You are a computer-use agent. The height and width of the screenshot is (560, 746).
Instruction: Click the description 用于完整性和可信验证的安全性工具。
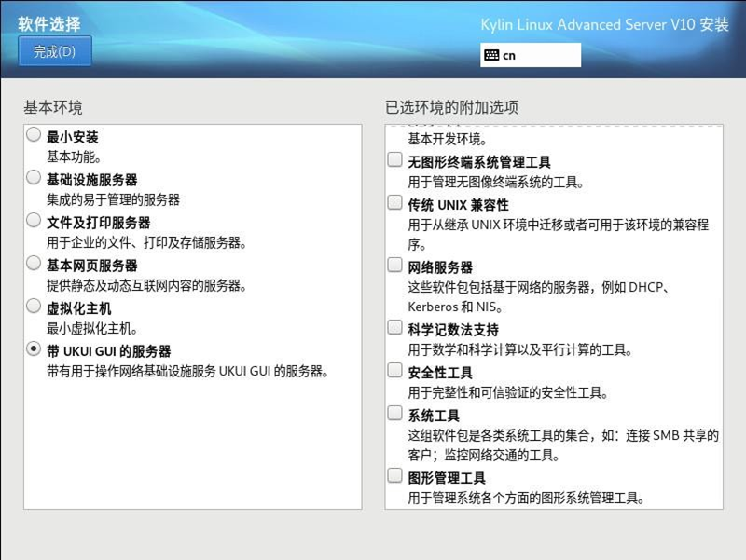click(508, 392)
